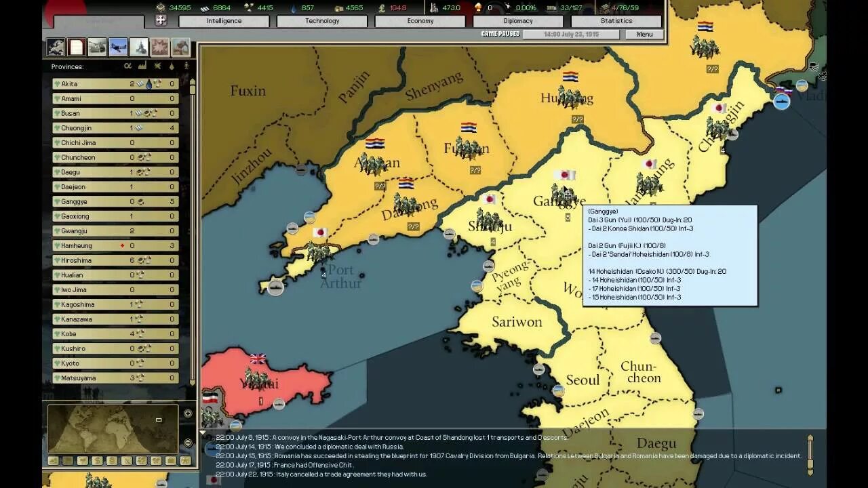The image size is (868, 488).
Task: Sort provinces by the star icon column
Action: coord(157,66)
